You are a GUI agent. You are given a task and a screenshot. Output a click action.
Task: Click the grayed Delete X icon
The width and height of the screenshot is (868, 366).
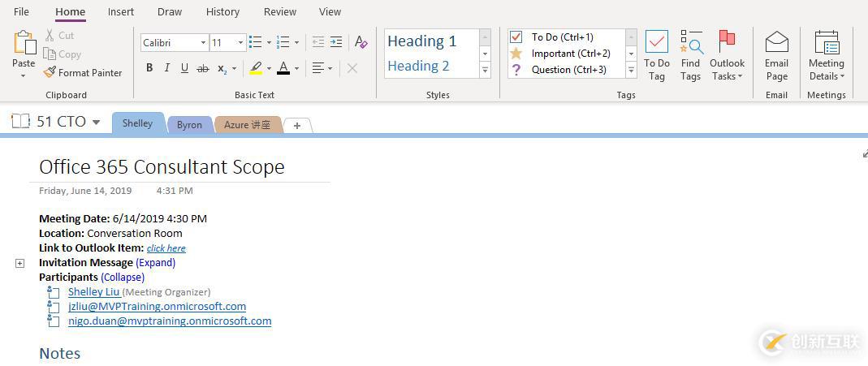[x=352, y=68]
